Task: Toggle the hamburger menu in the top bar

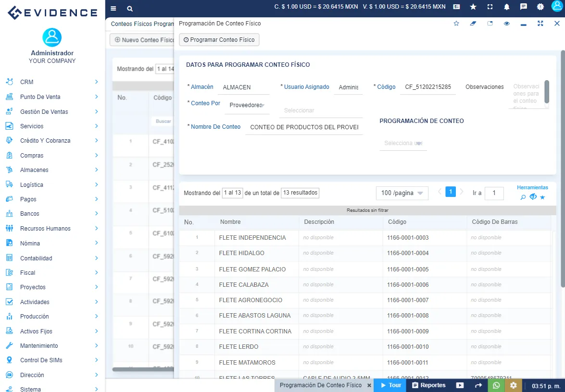Action: click(x=113, y=8)
